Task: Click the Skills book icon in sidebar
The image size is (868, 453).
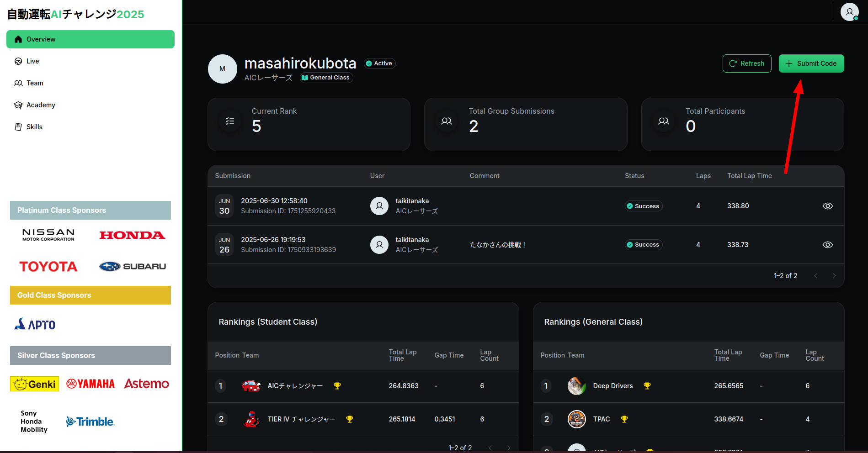Action: 18,127
